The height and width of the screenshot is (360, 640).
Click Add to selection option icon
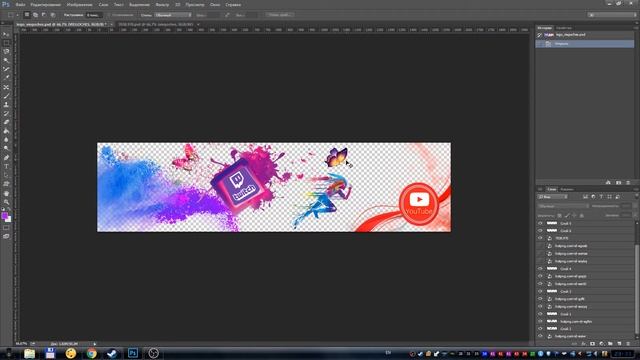point(36,15)
